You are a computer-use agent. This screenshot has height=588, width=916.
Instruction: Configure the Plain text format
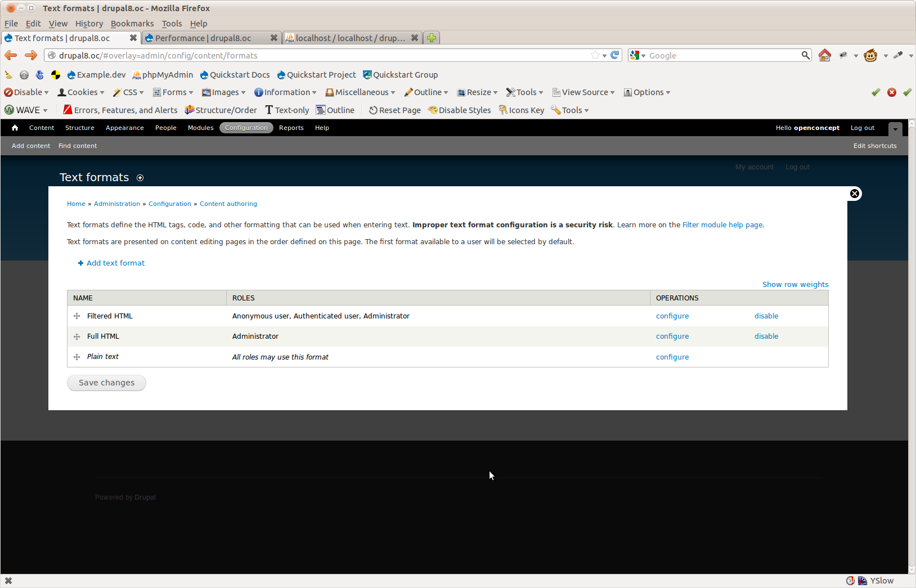click(x=672, y=357)
